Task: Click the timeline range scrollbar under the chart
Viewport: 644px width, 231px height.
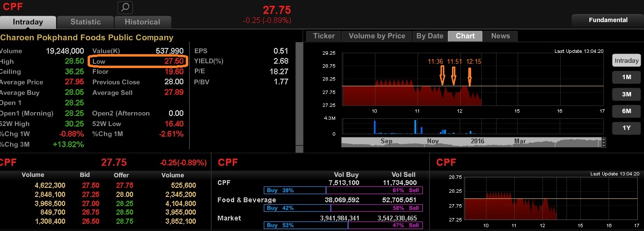Action: point(471,142)
